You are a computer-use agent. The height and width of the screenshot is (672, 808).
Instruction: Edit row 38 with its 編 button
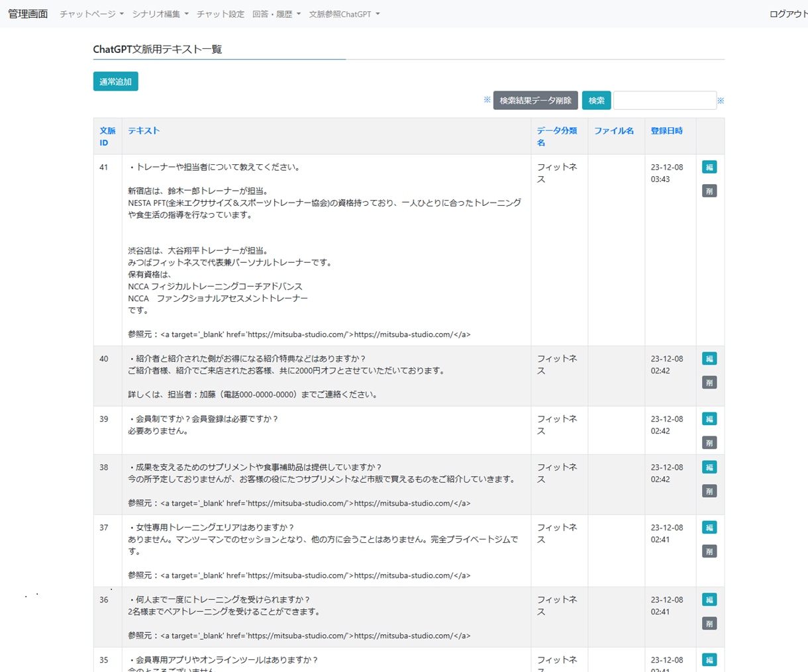(x=709, y=467)
